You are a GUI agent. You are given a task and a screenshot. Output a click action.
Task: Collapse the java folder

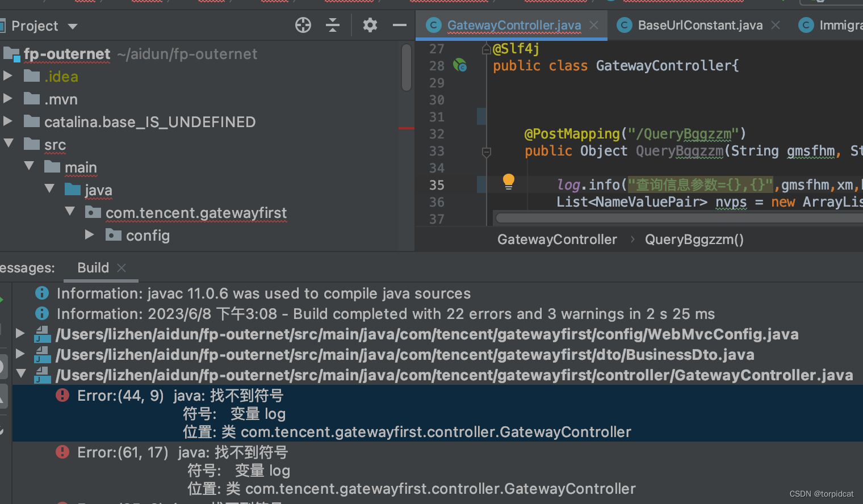pyautogui.click(x=49, y=189)
